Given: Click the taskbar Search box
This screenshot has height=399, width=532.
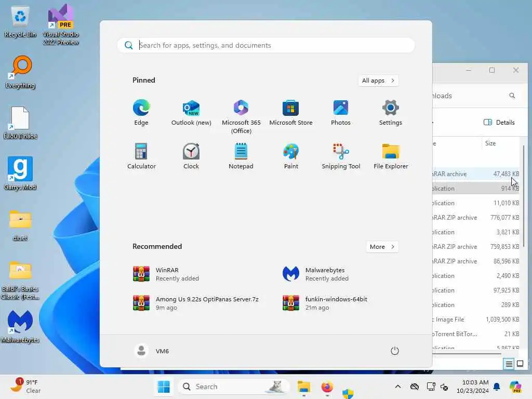Looking at the screenshot, I should (233, 387).
